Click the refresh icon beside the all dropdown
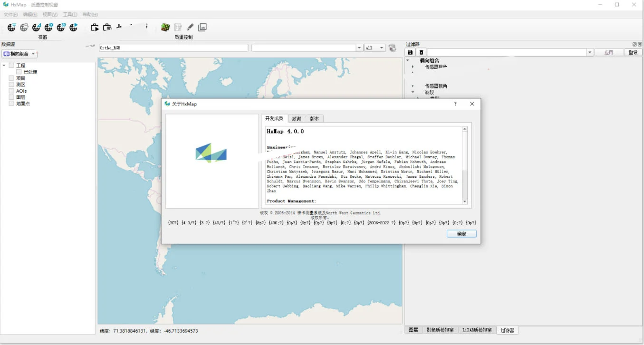644x345 pixels. (x=392, y=48)
